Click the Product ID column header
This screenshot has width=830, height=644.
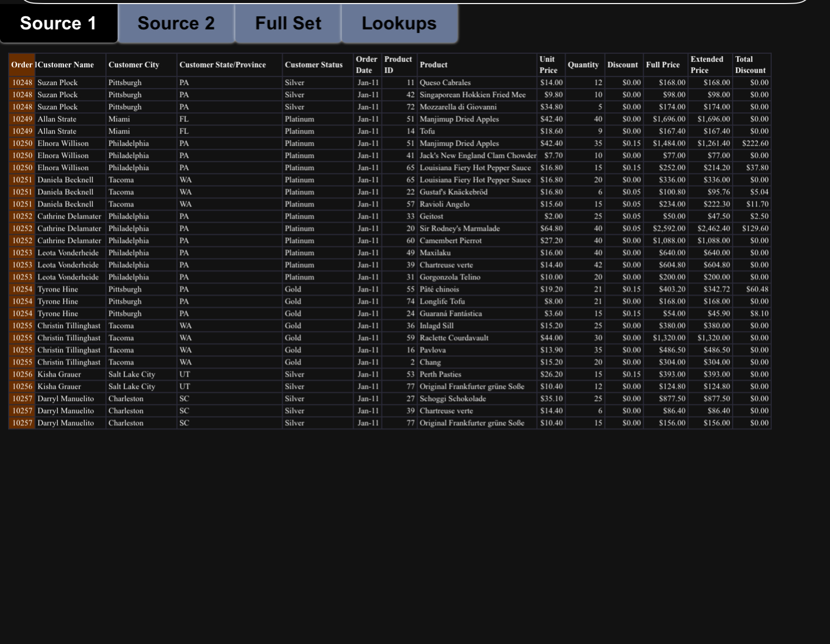pos(400,65)
